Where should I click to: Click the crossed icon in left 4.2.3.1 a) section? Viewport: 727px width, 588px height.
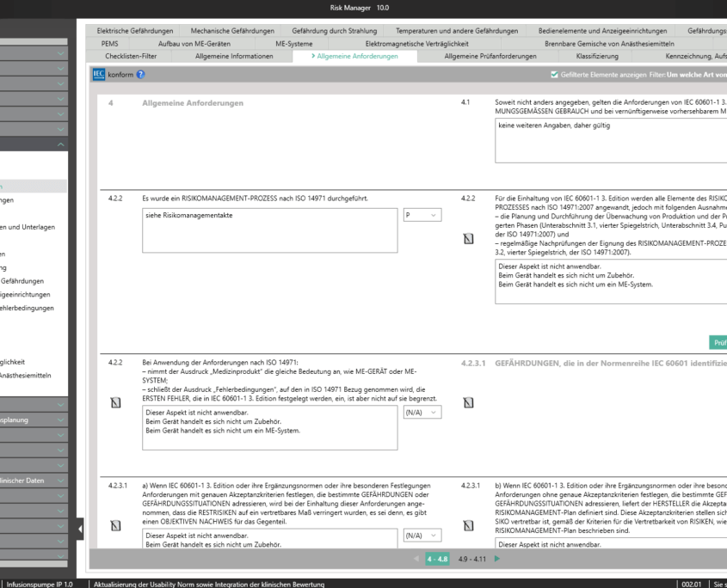pos(114,524)
